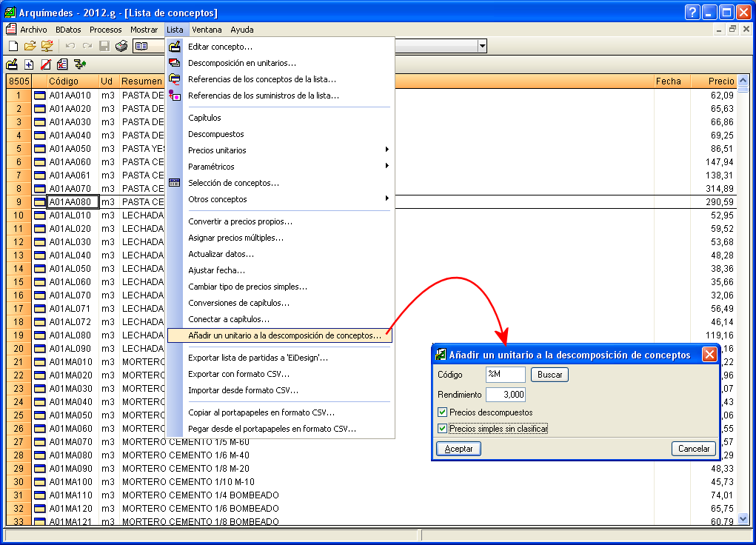This screenshot has width=756, height=545.
Task: Click the network folder open icon
Action: coord(47,46)
